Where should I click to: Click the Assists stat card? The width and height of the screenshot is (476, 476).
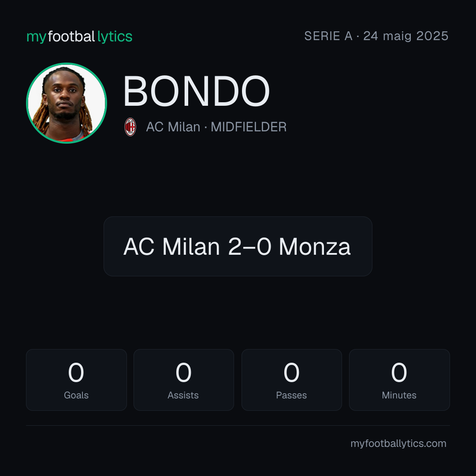[184, 380]
